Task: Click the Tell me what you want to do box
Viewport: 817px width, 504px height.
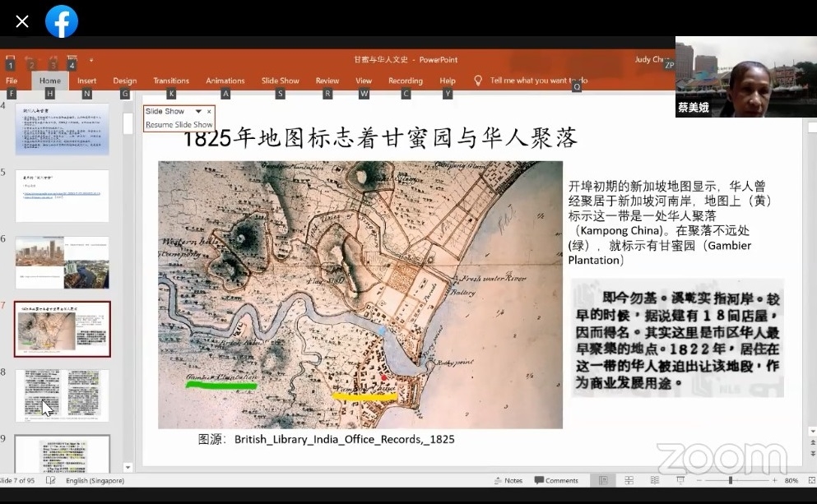Action: click(x=539, y=81)
